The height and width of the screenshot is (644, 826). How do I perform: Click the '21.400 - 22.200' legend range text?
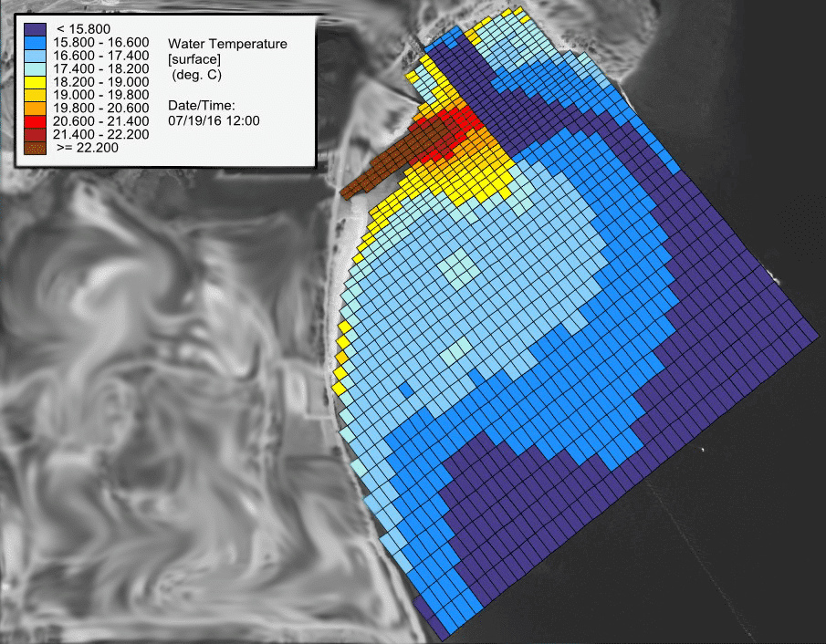pos(100,135)
